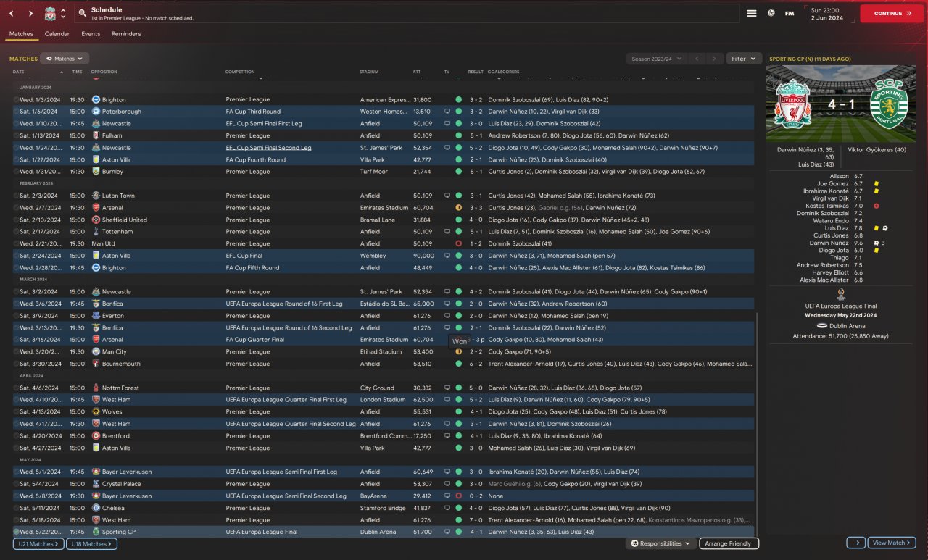928x560 pixels.
Task: Open EFL Cup Semi Final Second Leg link
Action: pyautogui.click(x=268, y=148)
